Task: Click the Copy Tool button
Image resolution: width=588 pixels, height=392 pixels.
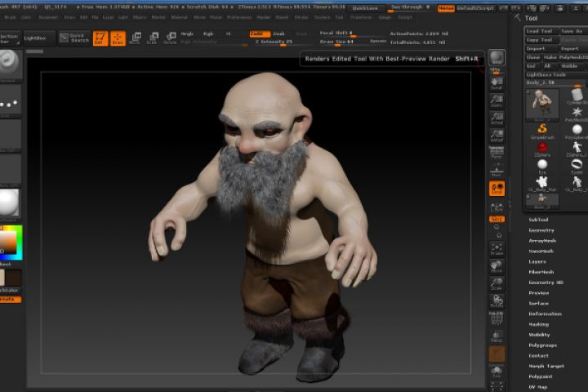Action: pyautogui.click(x=541, y=40)
